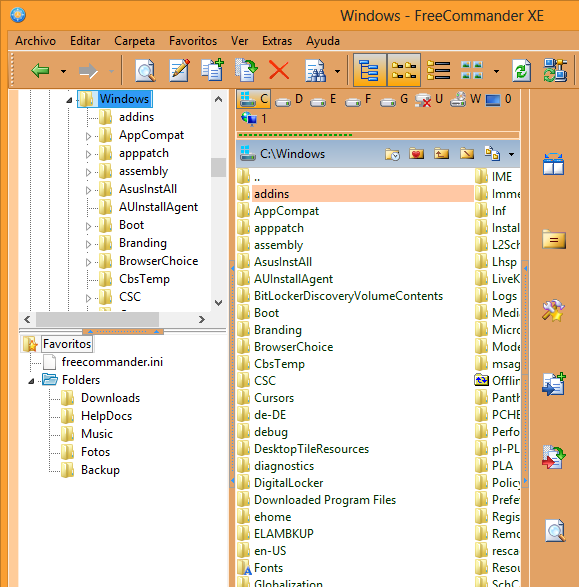Open thumbnails view dropdown arrow
Image resolution: width=579 pixels, height=587 pixels.
click(x=496, y=71)
